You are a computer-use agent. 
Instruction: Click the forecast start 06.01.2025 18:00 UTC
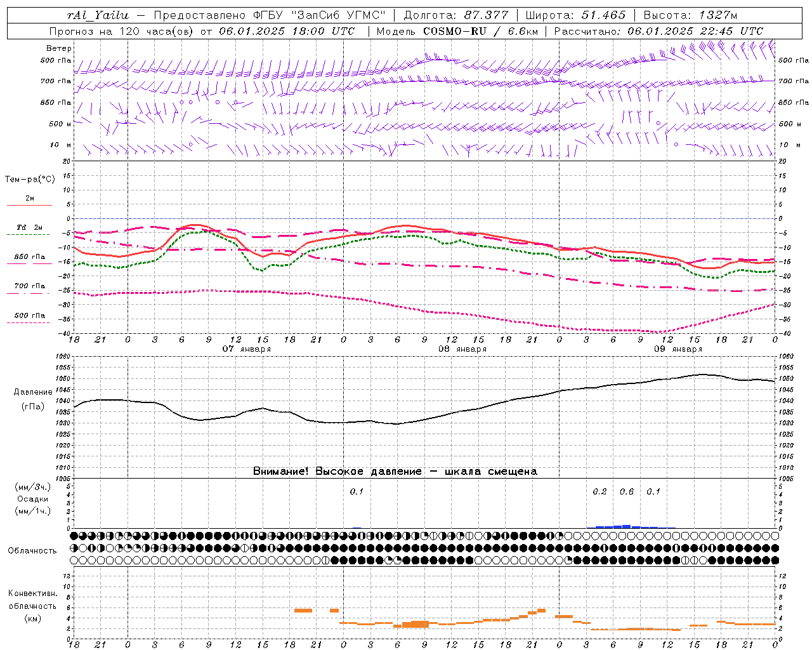click(x=287, y=31)
